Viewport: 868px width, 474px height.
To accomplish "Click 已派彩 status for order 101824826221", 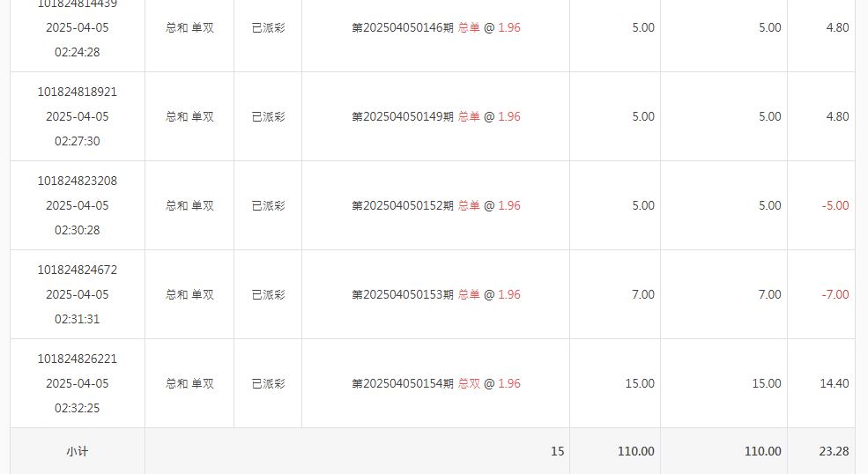I will click(268, 383).
